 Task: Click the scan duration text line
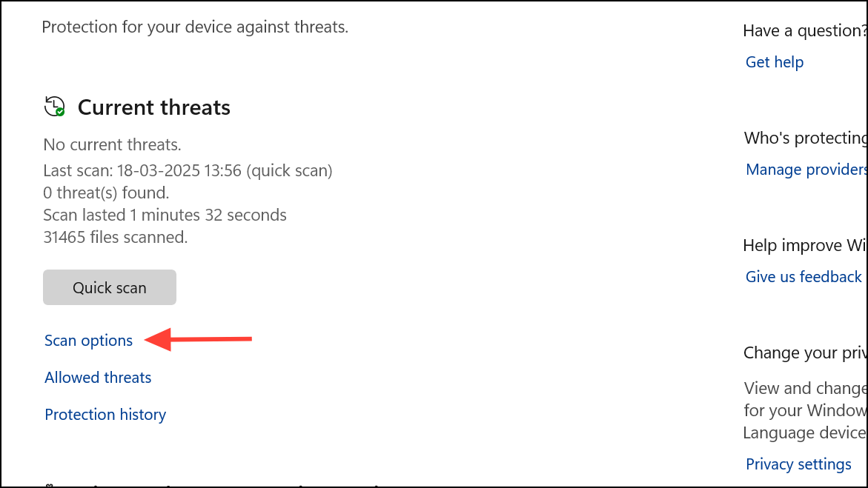tap(165, 215)
